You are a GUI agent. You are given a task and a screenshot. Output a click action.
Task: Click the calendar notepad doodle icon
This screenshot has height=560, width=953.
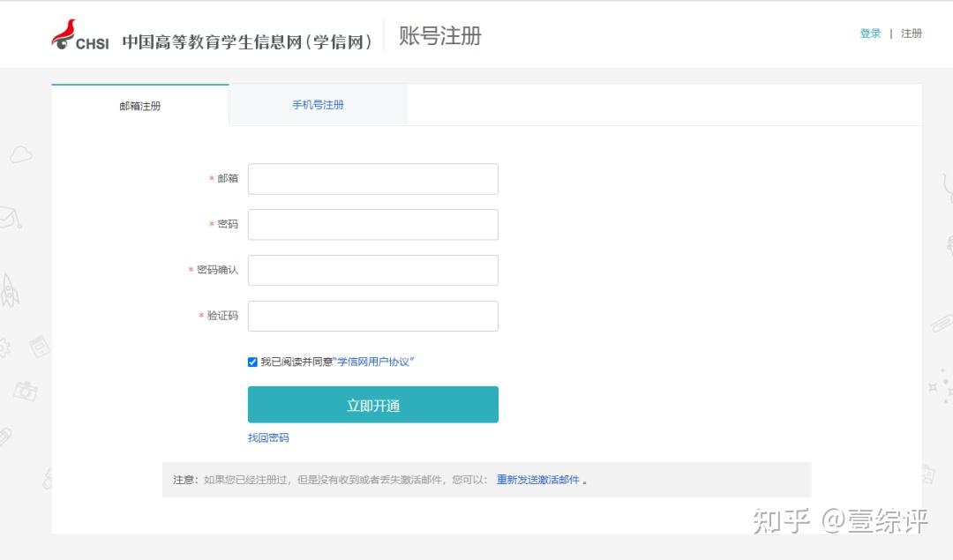pos(40,347)
